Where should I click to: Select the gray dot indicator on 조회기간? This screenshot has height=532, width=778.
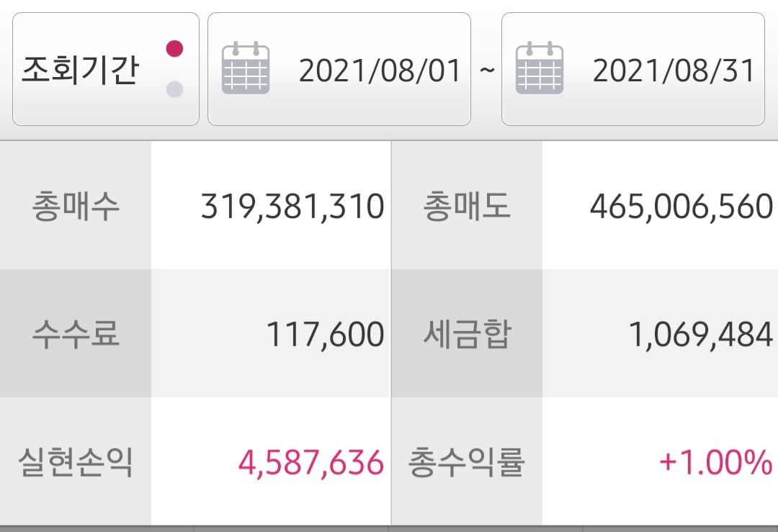point(174,89)
